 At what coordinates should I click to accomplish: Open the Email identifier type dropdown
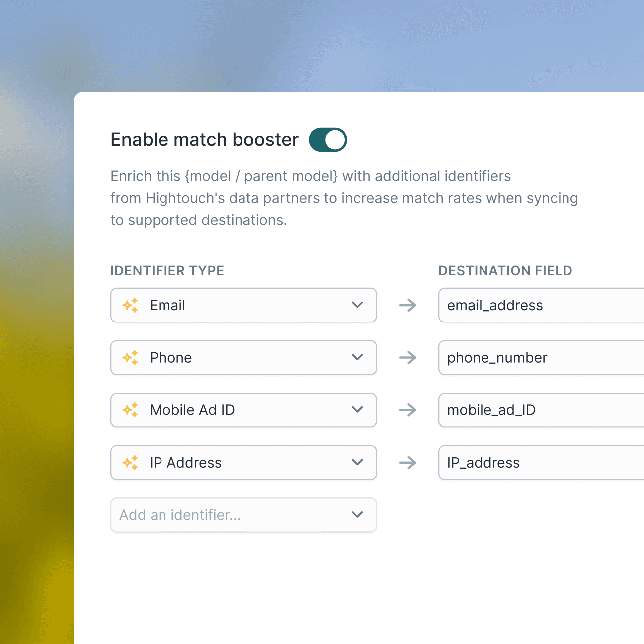357,305
